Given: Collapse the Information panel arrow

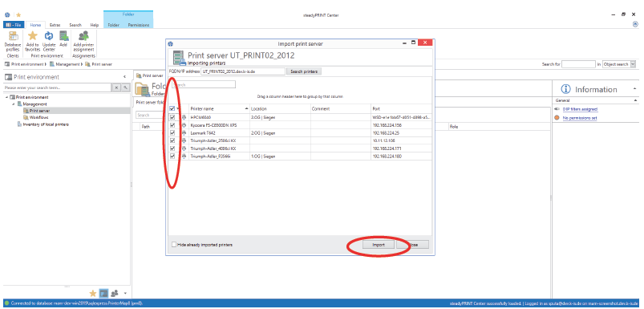Looking at the screenshot, I should (635, 89).
